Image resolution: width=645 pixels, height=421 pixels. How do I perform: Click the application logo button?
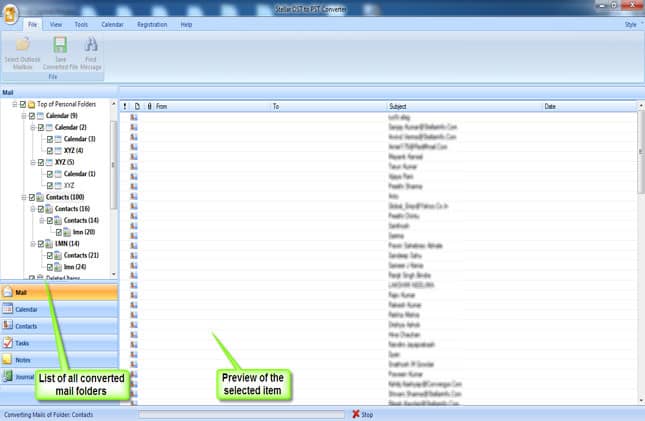coord(10,14)
